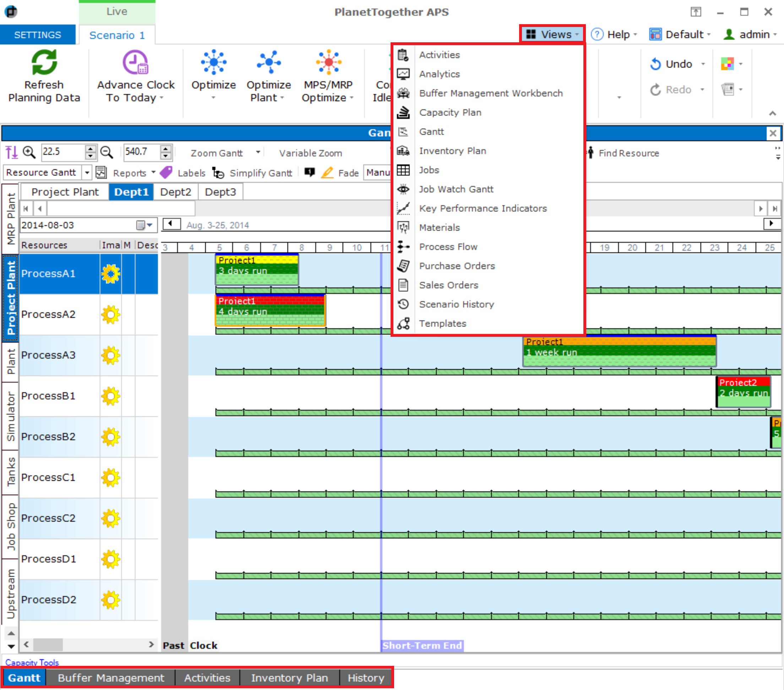Click the ProcessD2 gear icon
The height and width of the screenshot is (690, 784).
[x=110, y=600]
